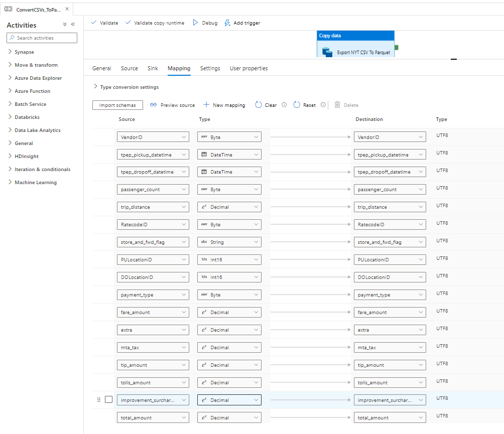
Task: Open the Decimal type dropdown for improvement_surcharge
Action: pyautogui.click(x=229, y=400)
